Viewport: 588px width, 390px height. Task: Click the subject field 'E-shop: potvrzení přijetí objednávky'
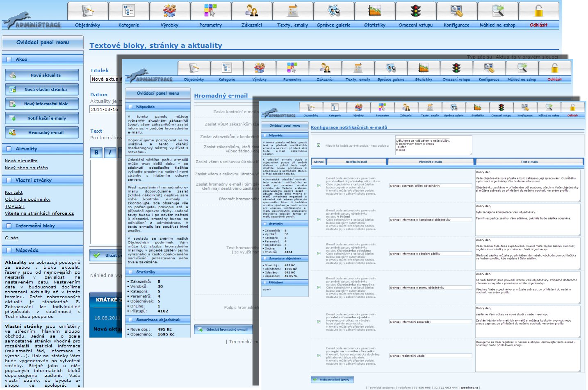pyautogui.click(x=430, y=186)
